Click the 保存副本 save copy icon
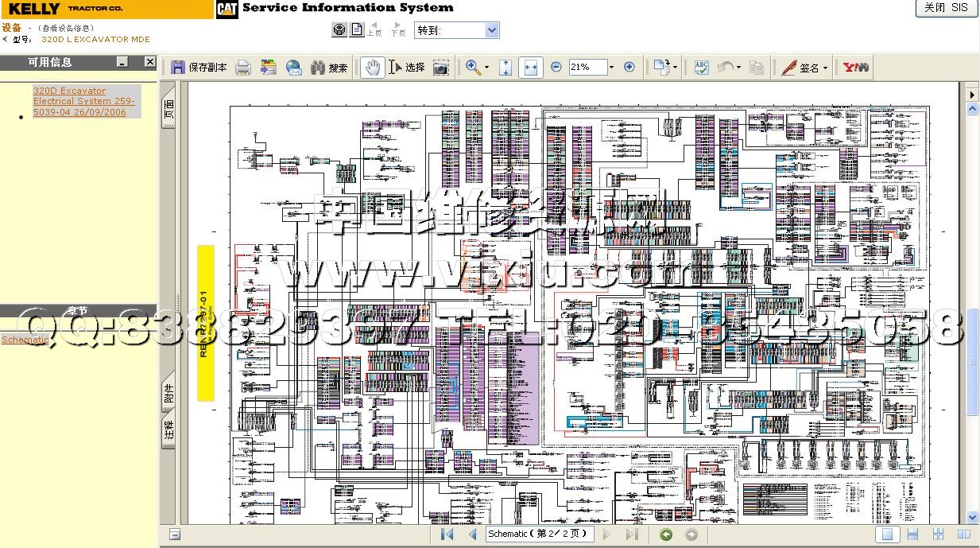Viewport: 980px width, 548px height. [x=179, y=68]
